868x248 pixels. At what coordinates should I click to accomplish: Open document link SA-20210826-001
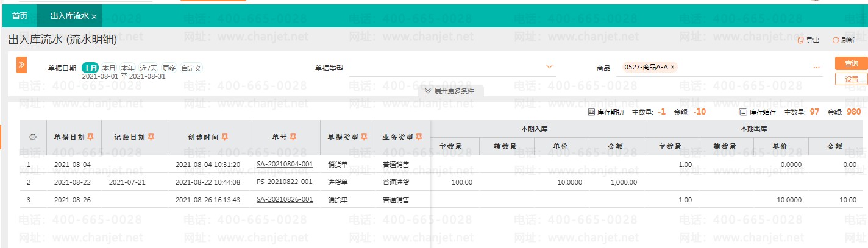coord(285,199)
